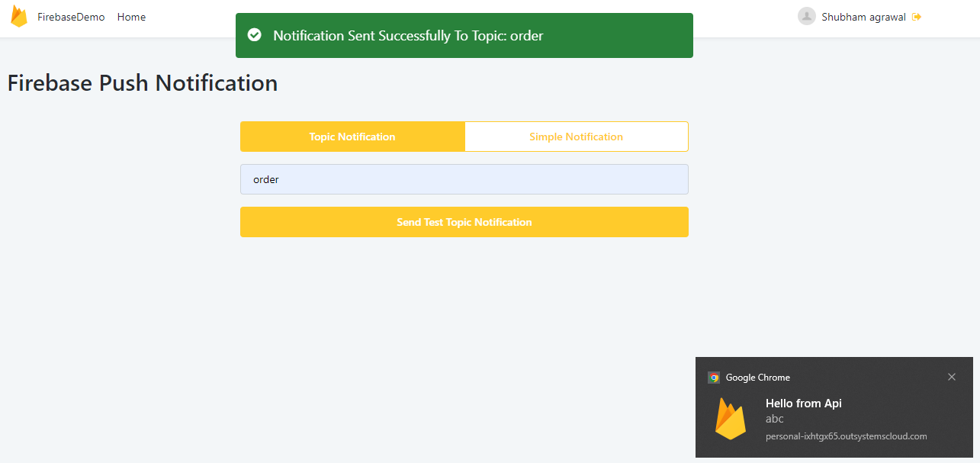
Task: Click the topic name input containing order
Action: point(464,178)
